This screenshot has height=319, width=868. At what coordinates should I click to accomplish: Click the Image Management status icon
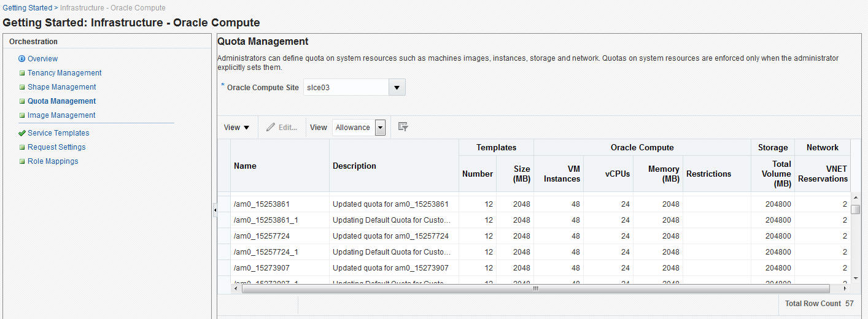(x=22, y=115)
